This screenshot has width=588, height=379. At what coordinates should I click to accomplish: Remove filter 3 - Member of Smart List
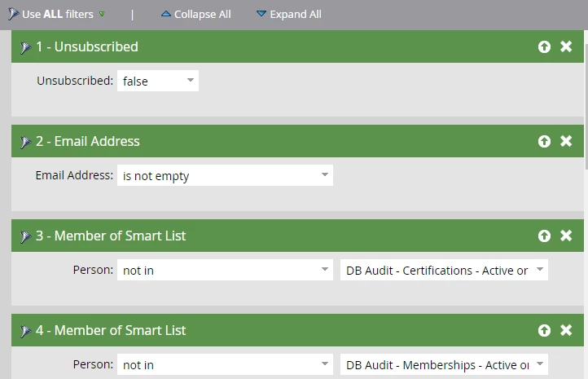click(566, 236)
